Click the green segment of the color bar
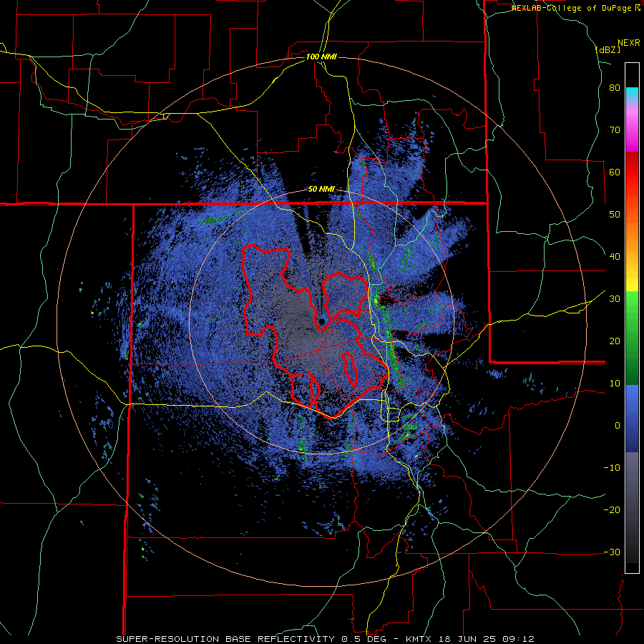644x644 pixels. point(632,338)
